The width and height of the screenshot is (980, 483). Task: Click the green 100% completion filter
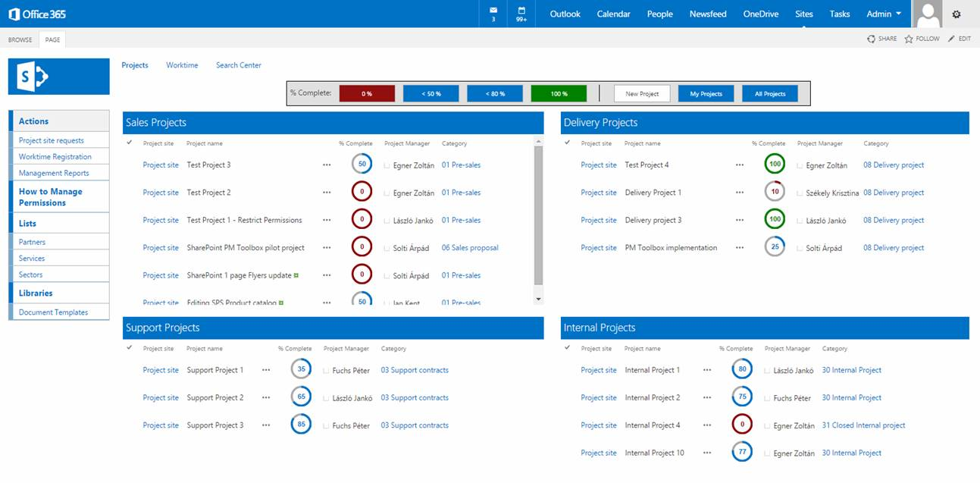click(x=559, y=93)
